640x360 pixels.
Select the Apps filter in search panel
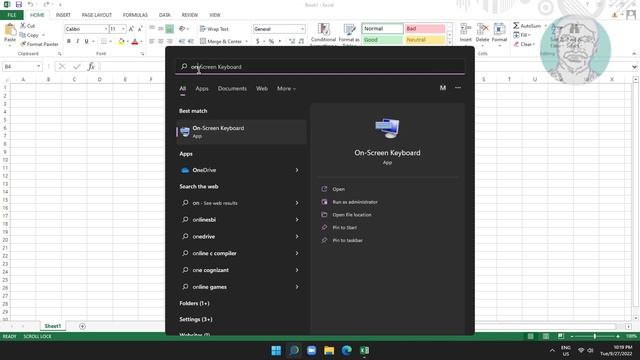202,89
